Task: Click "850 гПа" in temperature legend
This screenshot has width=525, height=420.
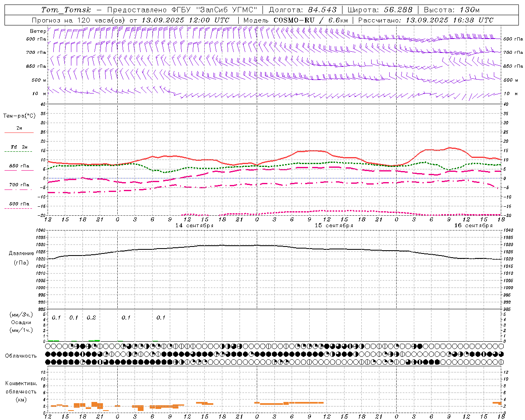Action: point(19,166)
